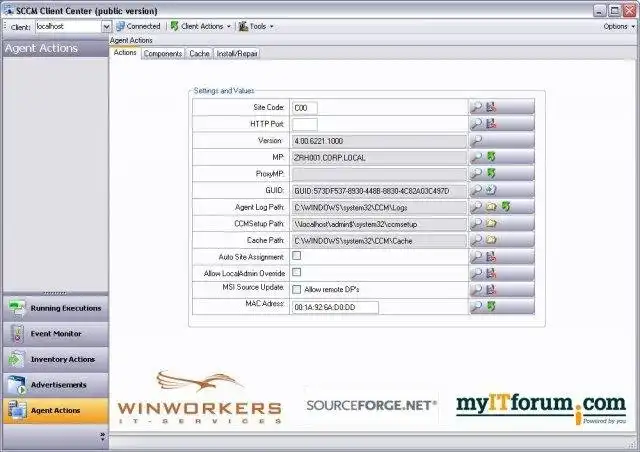640x452 pixels.
Task: Click the reset GUID icon beside the magnifier
Action: 491,190
